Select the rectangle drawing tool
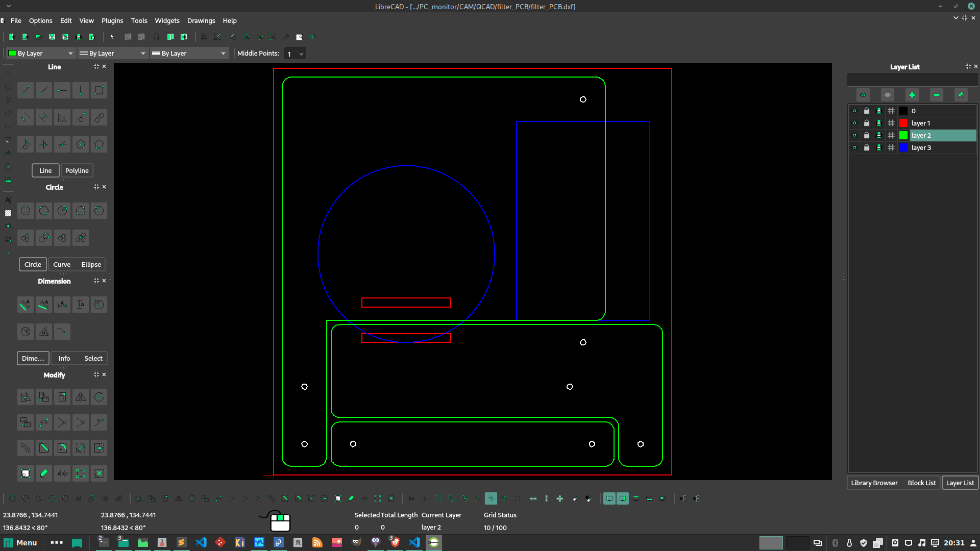The height and width of the screenshot is (551, 980). [99, 91]
